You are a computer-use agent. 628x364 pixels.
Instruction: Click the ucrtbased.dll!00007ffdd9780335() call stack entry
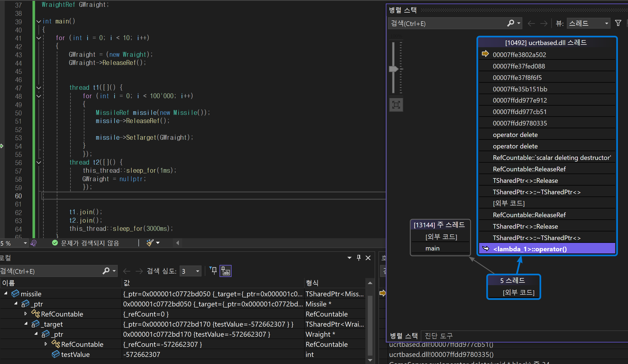(441, 354)
